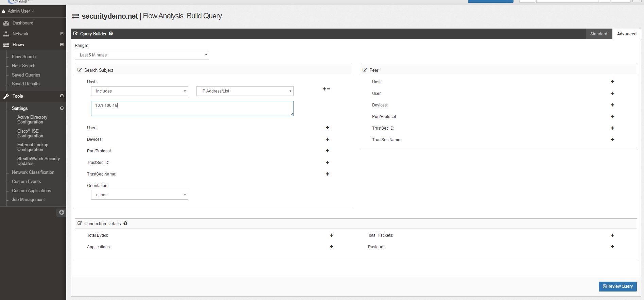This screenshot has height=300, width=644.
Task: Open Custom Events
Action: 26,181
